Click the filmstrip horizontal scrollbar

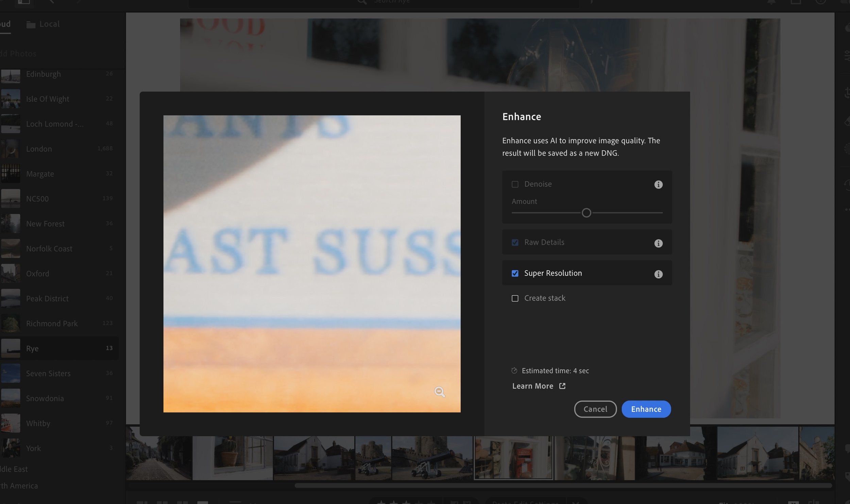[x=563, y=486]
